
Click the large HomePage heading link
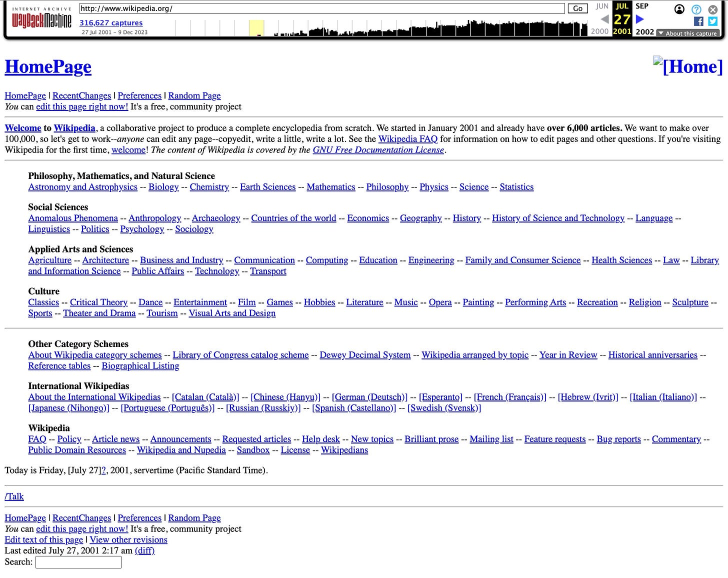48,66
